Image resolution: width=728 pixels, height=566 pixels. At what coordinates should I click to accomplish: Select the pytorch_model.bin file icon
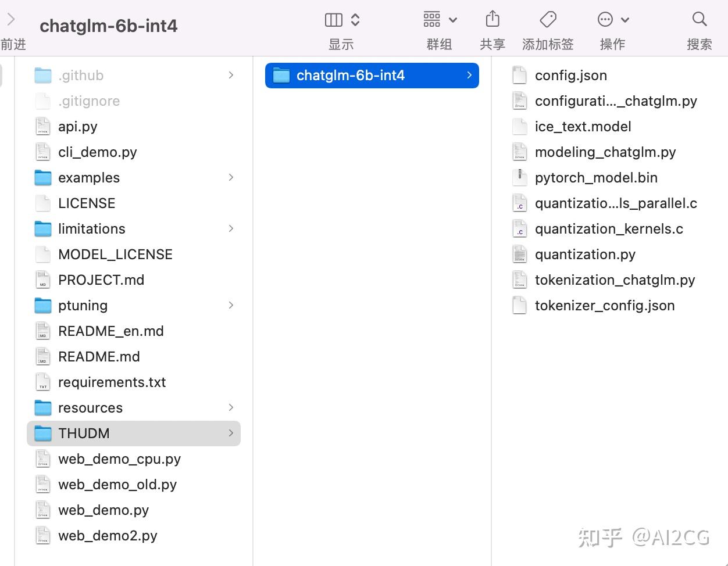pyautogui.click(x=519, y=177)
